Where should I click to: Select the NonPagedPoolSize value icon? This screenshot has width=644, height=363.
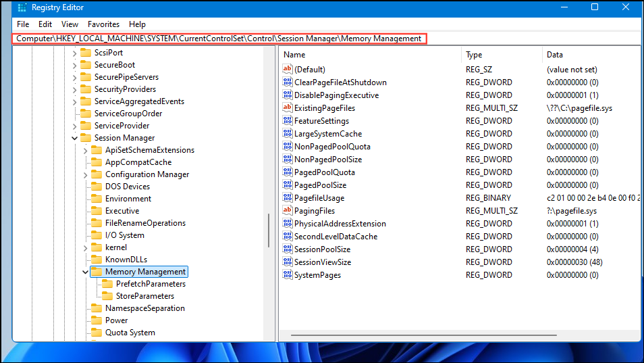pyautogui.click(x=287, y=159)
